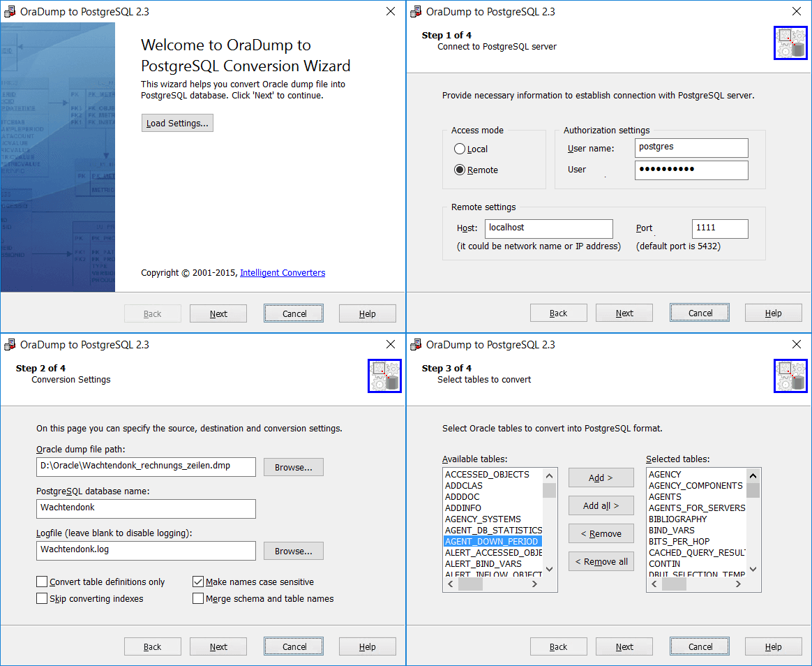
Task: Click Cancel in the Step 2 of 4 window
Action: point(294,647)
